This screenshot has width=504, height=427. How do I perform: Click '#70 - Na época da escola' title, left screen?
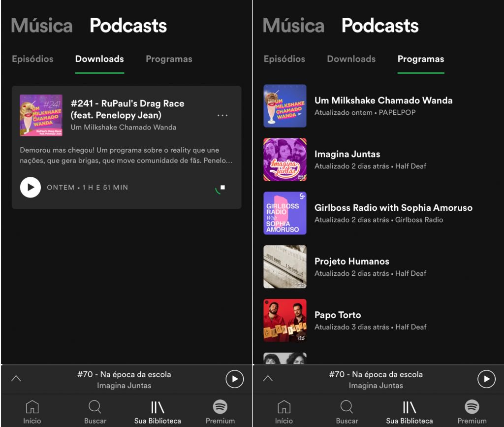[124, 374]
